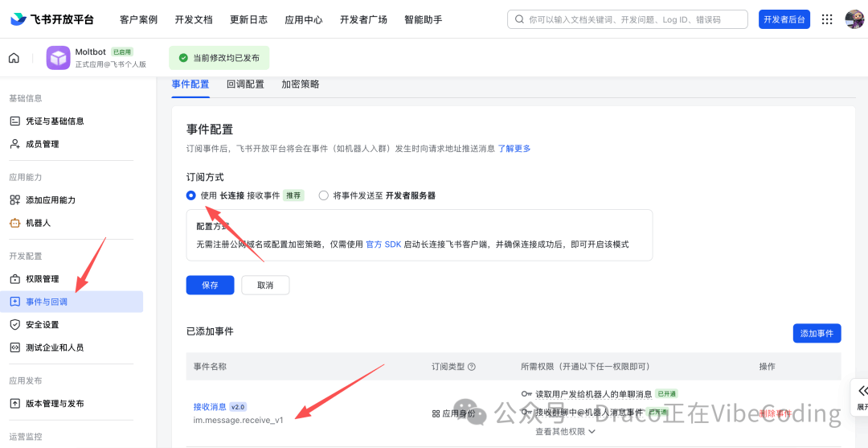Click the home icon beside Moltbot
The width and height of the screenshot is (868, 448).
coord(14,58)
